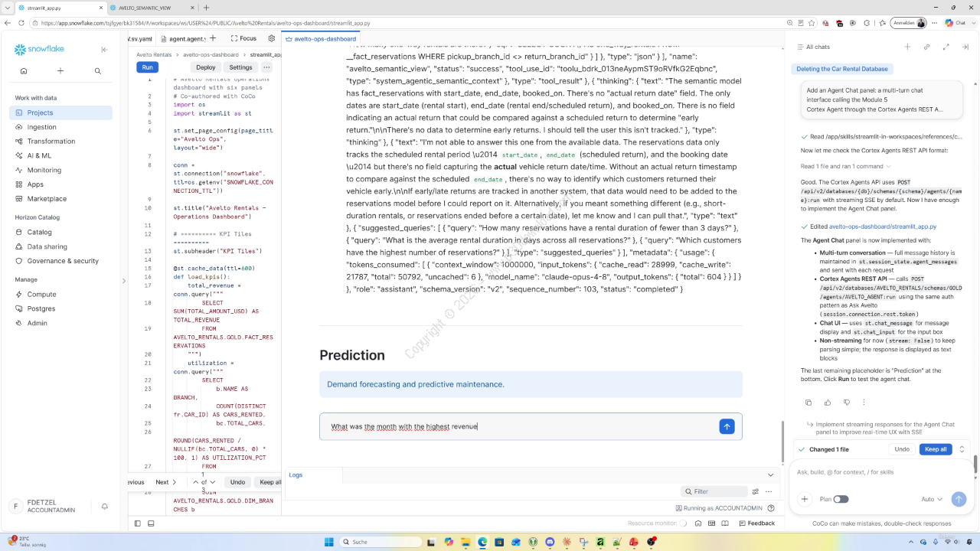
Task: Collapse the Snowflake navigation sidebar
Action: point(104,50)
